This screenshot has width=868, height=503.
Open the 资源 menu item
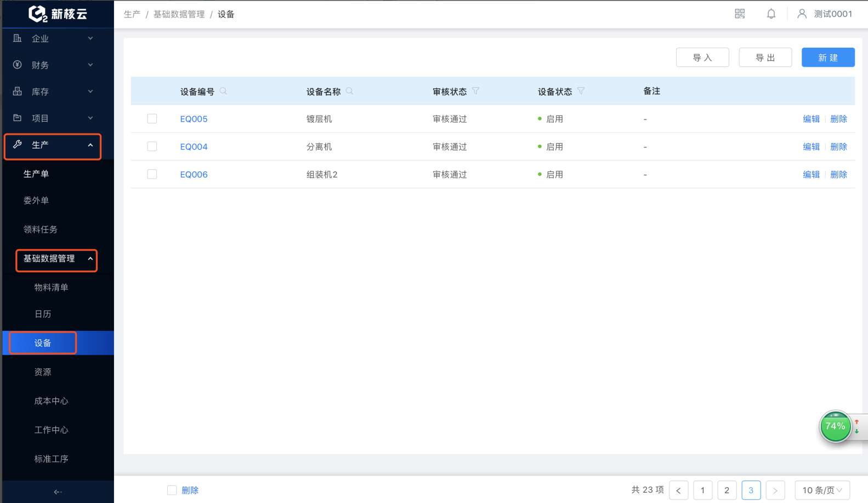point(43,372)
